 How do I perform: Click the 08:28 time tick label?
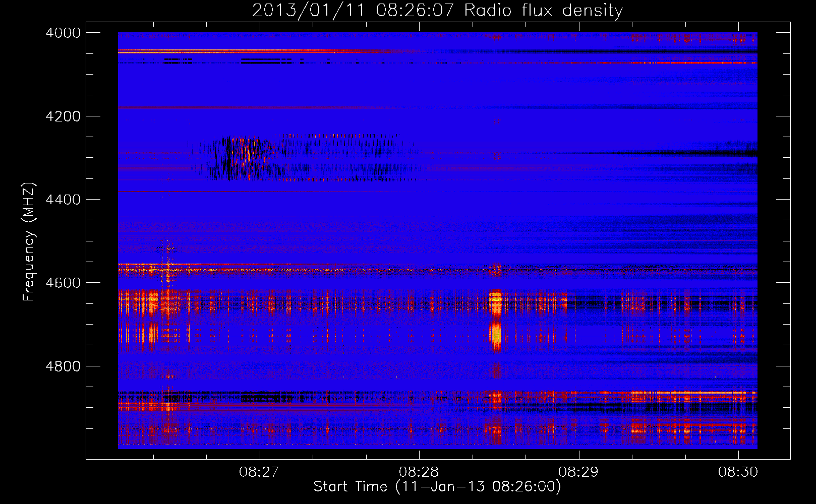coord(419,472)
